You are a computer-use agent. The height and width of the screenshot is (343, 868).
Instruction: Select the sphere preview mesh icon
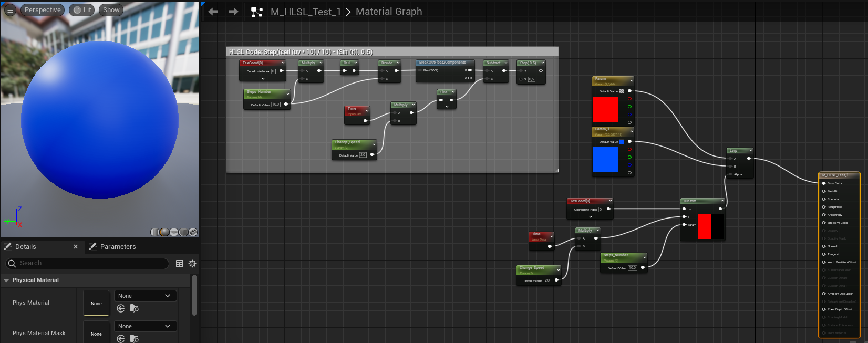coord(164,232)
